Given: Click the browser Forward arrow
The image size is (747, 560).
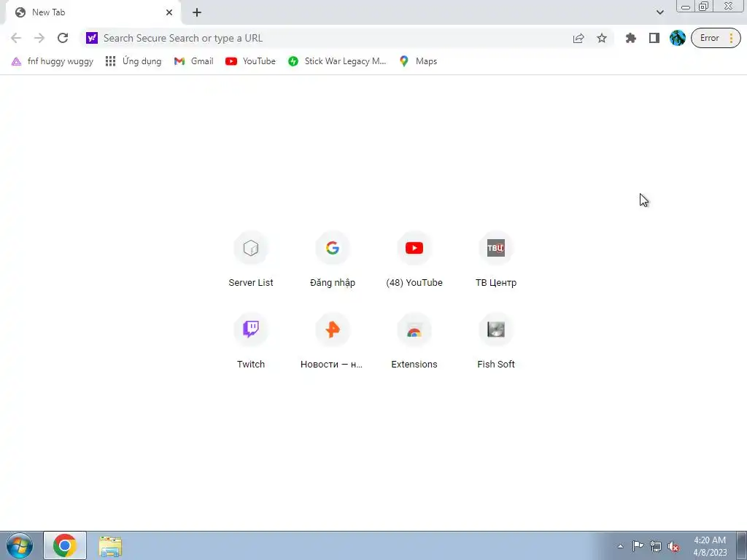Looking at the screenshot, I should (x=39, y=38).
